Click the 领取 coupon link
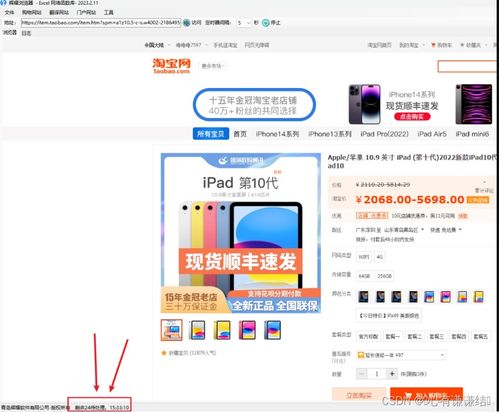The width and height of the screenshot is (499, 412). coord(463,216)
